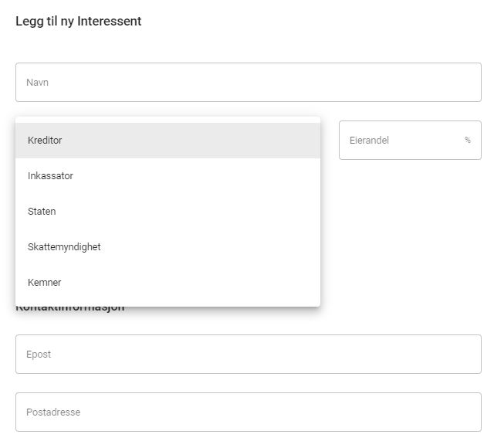494x448 pixels.
Task: Focus the Eierandel percentage field
Action: point(401,141)
